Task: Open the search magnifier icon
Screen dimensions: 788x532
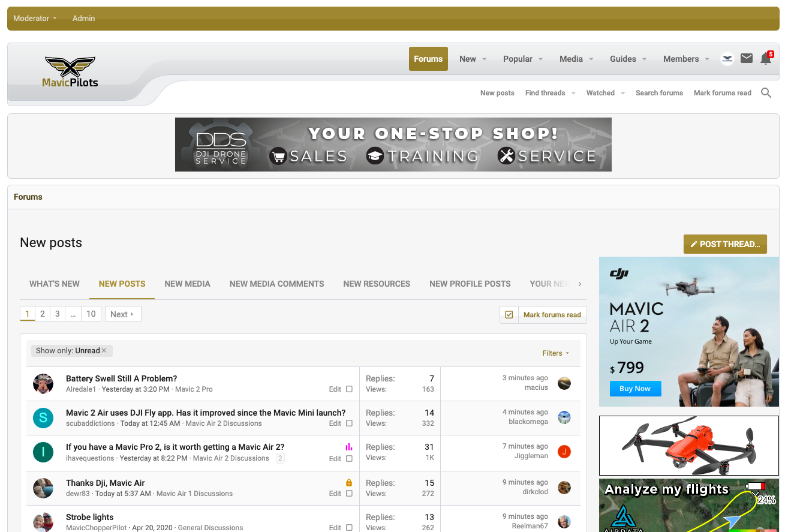Action: pos(766,93)
